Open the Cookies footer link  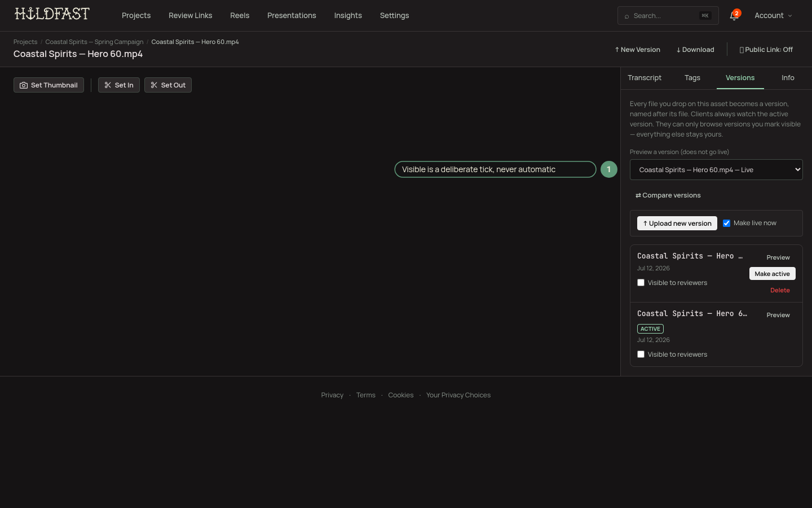pos(400,395)
